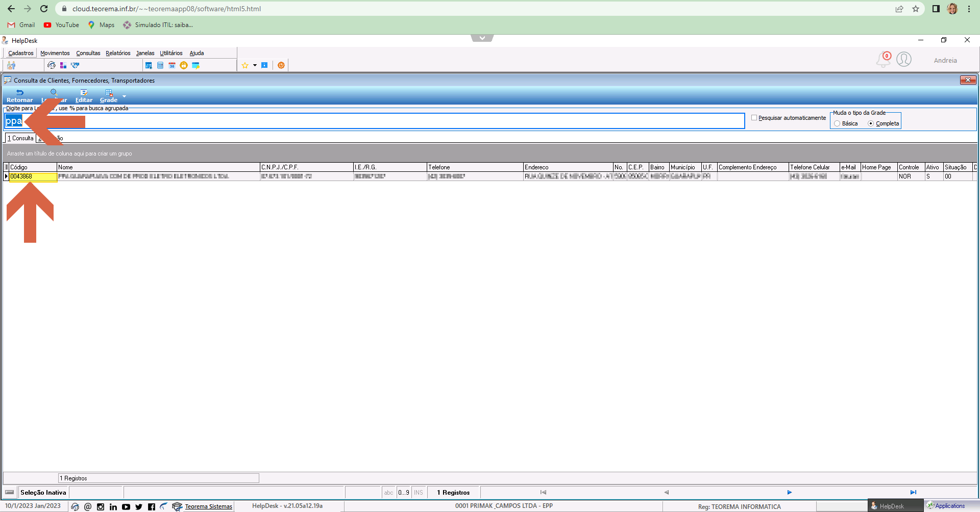
Task: Go to previous record navigation arrow
Action: click(x=666, y=492)
